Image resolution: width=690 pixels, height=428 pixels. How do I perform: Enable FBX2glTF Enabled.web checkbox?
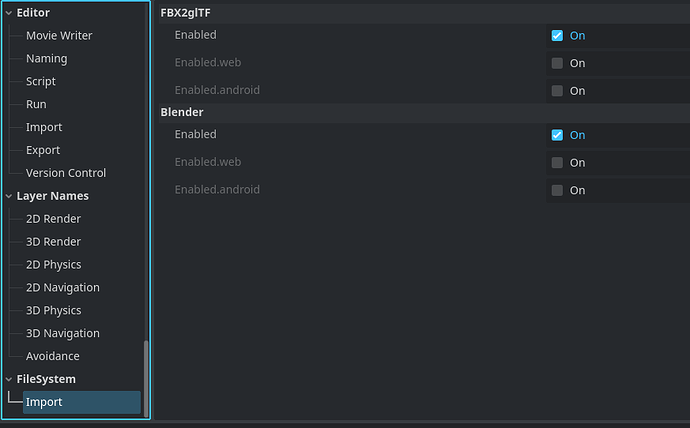tap(557, 63)
